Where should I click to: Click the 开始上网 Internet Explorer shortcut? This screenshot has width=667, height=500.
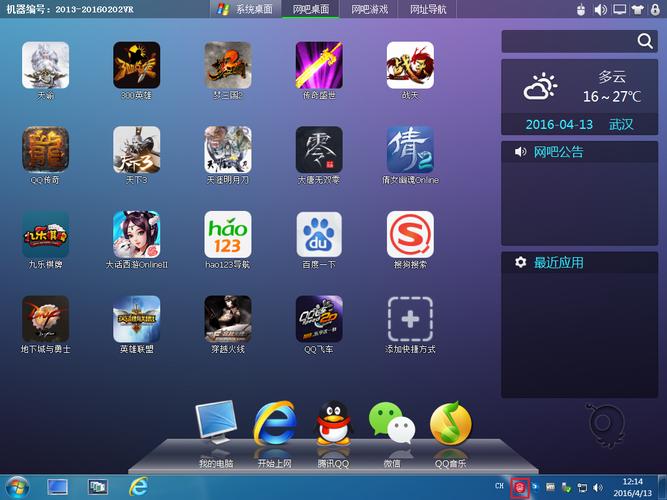(274, 425)
